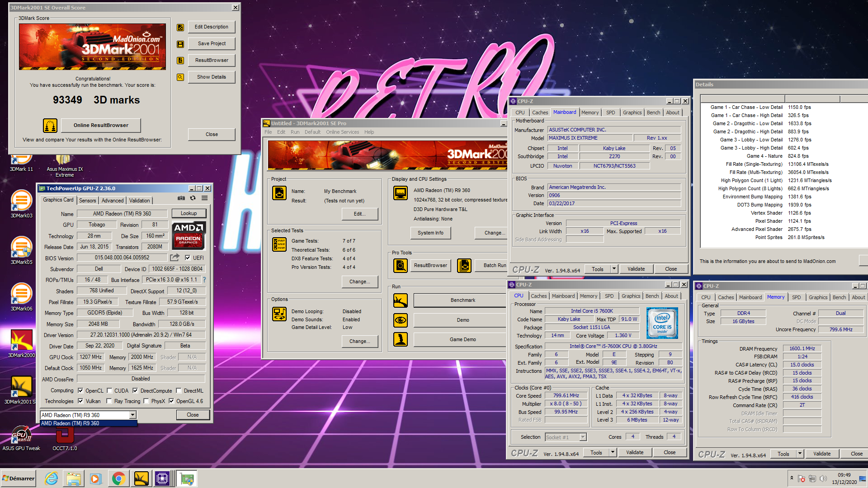Open the Validation tab in GPU-Z
This screenshot has height=488, width=868.
click(139, 201)
